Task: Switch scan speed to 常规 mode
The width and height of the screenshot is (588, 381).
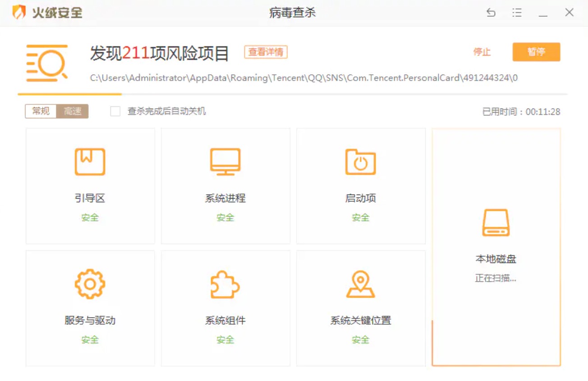Action: [41, 111]
